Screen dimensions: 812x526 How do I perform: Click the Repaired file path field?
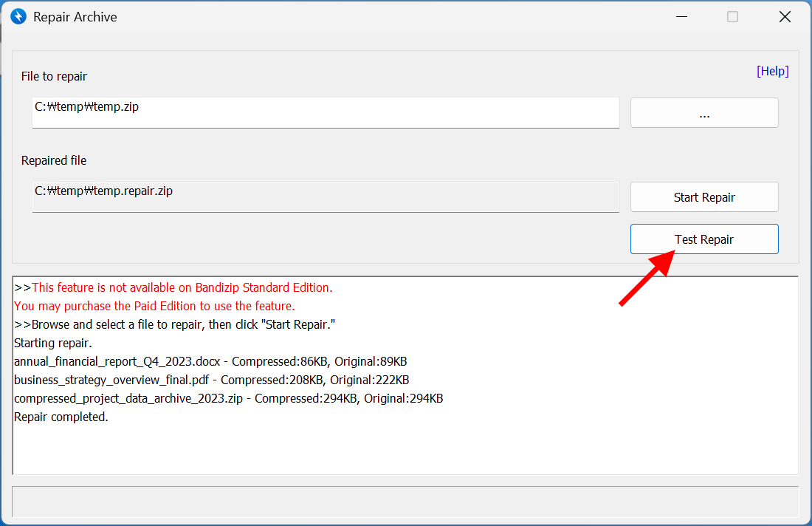point(325,197)
